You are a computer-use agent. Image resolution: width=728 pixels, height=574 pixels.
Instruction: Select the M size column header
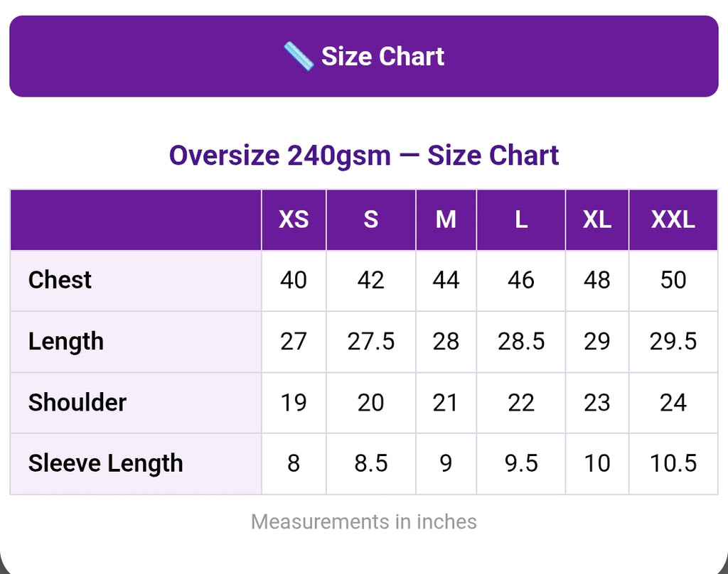click(x=446, y=220)
